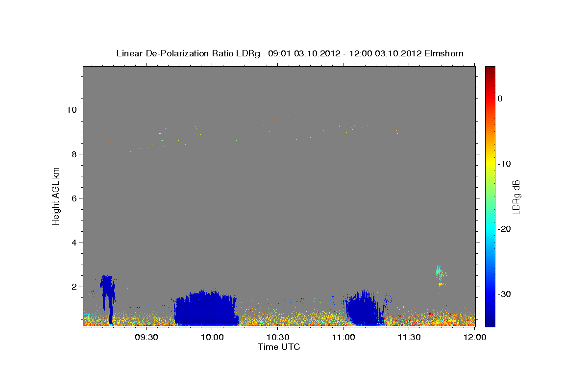Click the dark red top of the colorbar
Screen dimensions: 588x392
coord(490,71)
